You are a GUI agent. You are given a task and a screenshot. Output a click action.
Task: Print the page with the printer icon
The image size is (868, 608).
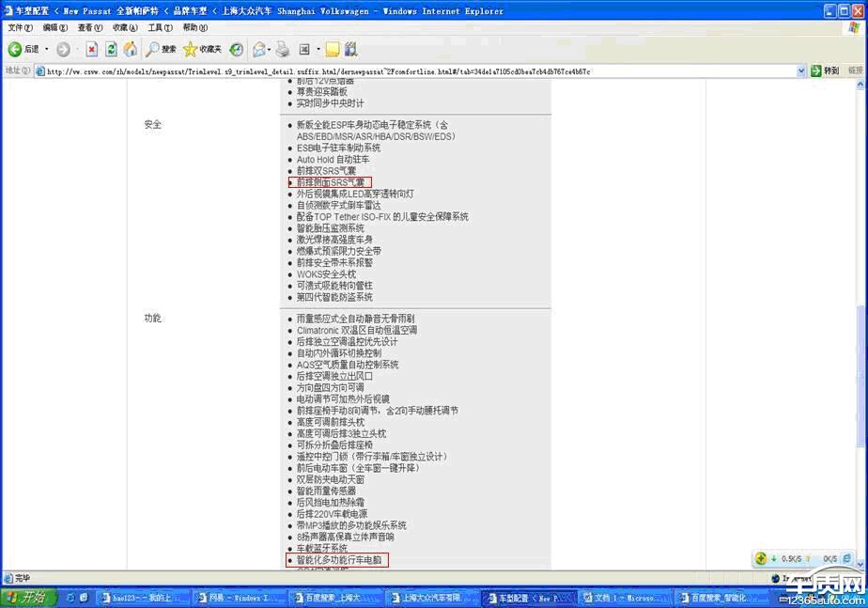point(283,49)
